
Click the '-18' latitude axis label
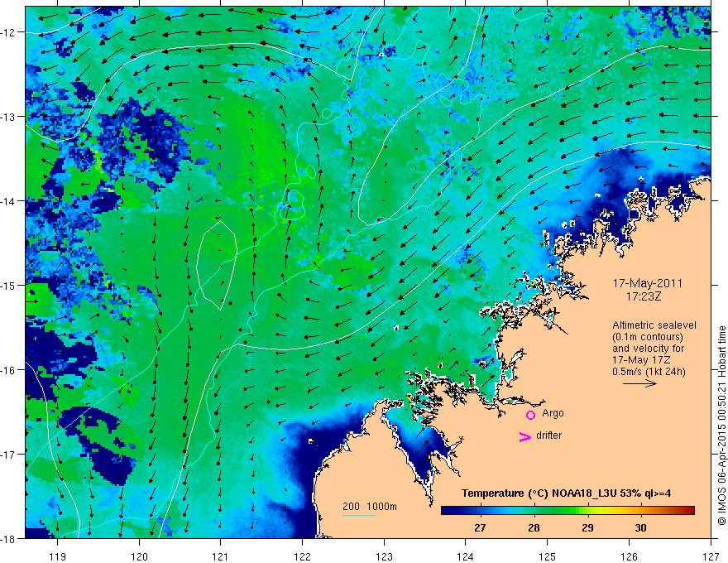pos(10,538)
